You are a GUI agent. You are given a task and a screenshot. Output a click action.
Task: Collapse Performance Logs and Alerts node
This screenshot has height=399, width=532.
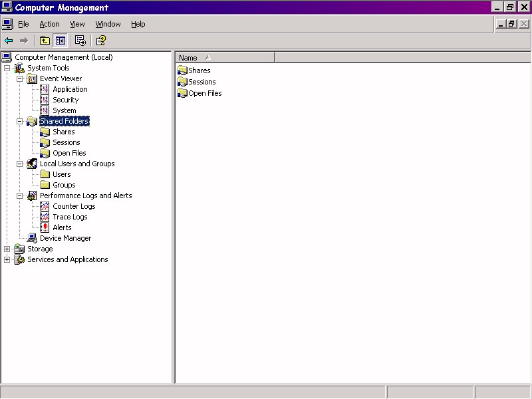(20, 196)
